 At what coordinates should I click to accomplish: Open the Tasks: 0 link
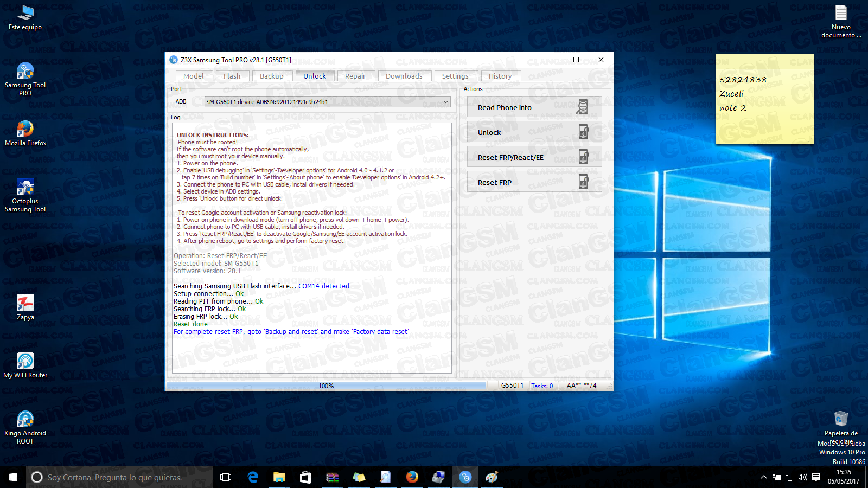coord(542,386)
